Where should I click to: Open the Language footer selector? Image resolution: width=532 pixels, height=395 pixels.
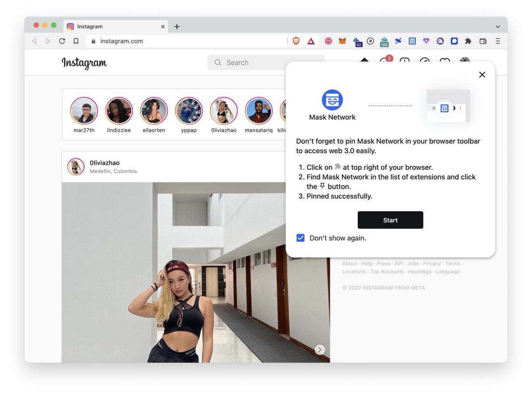click(447, 272)
